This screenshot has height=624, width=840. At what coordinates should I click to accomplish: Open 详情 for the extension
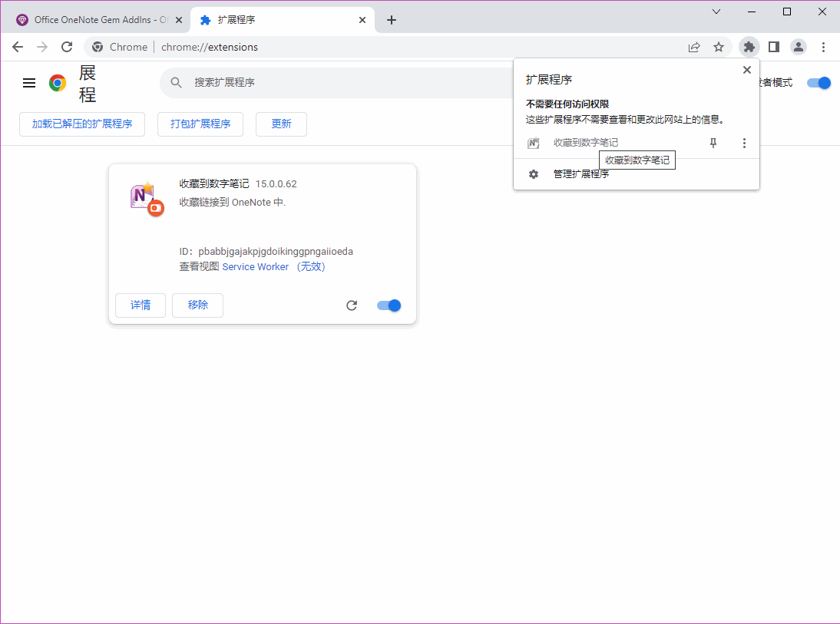tap(141, 305)
